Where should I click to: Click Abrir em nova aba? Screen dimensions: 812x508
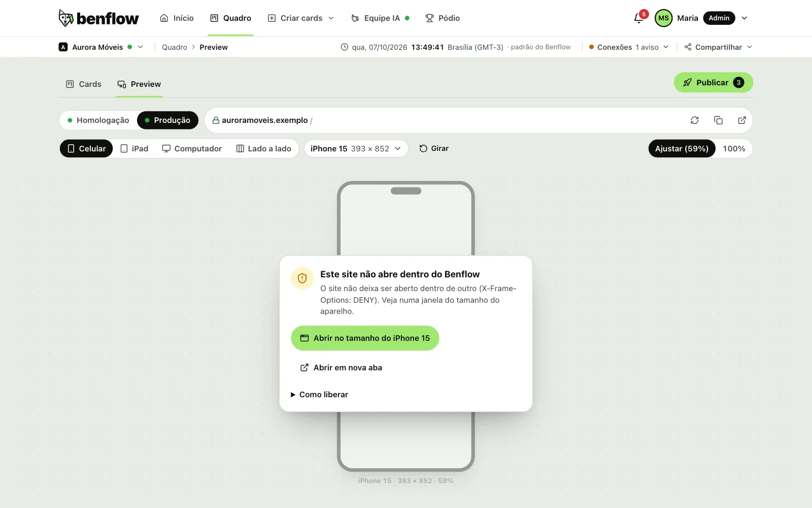(341, 368)
